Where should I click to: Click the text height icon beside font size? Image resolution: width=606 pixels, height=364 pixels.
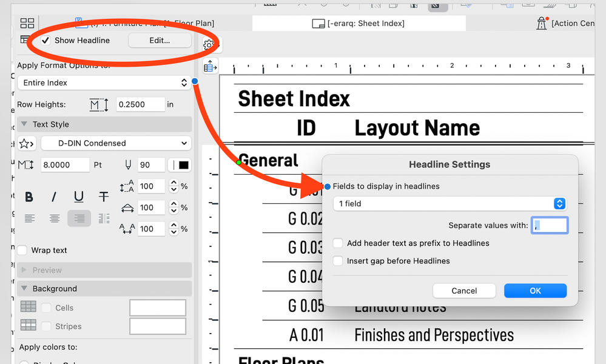click(26, 165)
